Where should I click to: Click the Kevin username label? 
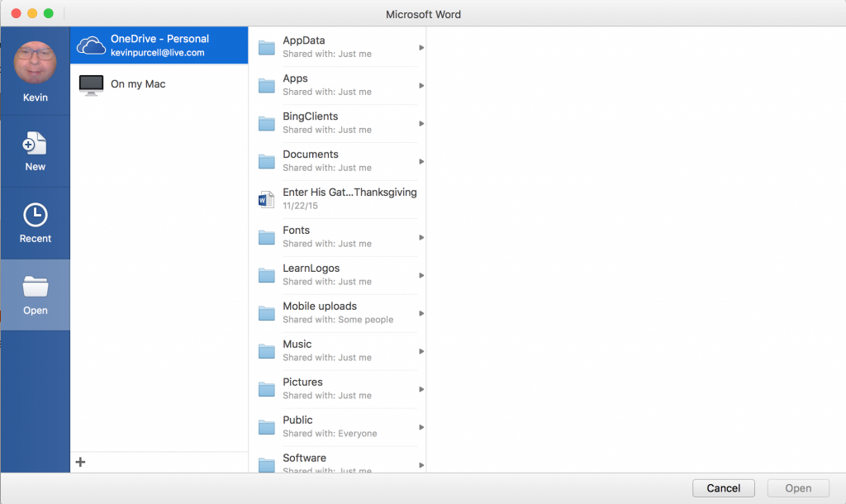(x=35, y=97)
